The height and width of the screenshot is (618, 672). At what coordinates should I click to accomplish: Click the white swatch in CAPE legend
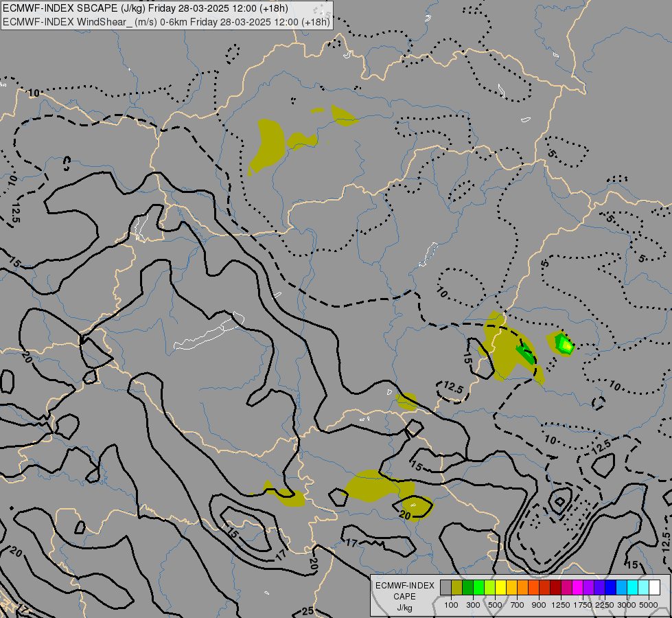[x=654, y=587]
